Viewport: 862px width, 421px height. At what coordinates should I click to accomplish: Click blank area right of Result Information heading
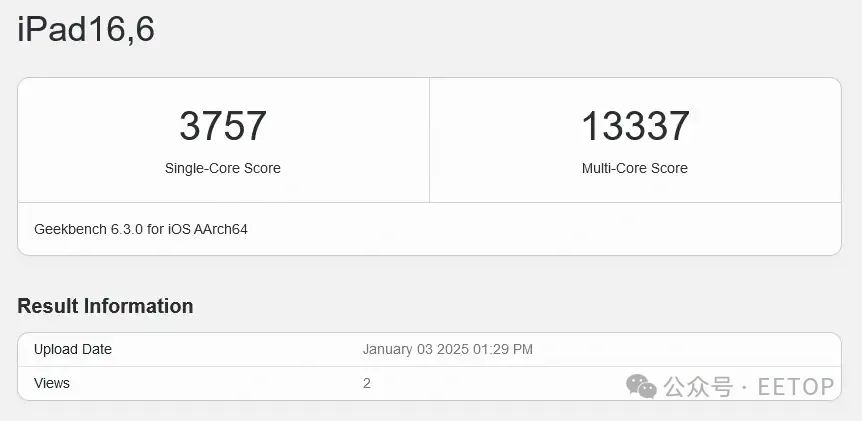coord(517,306)
